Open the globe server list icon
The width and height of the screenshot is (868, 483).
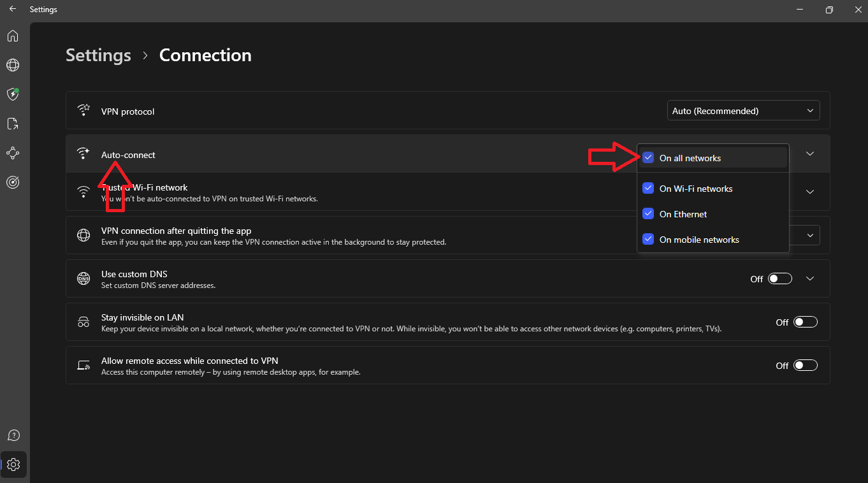[13, 65]
